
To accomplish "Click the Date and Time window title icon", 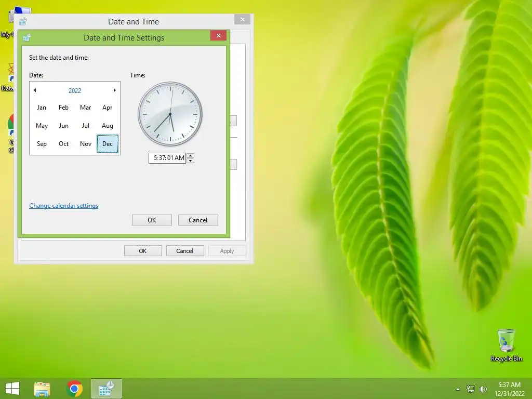I will click(x=23, y=21).
